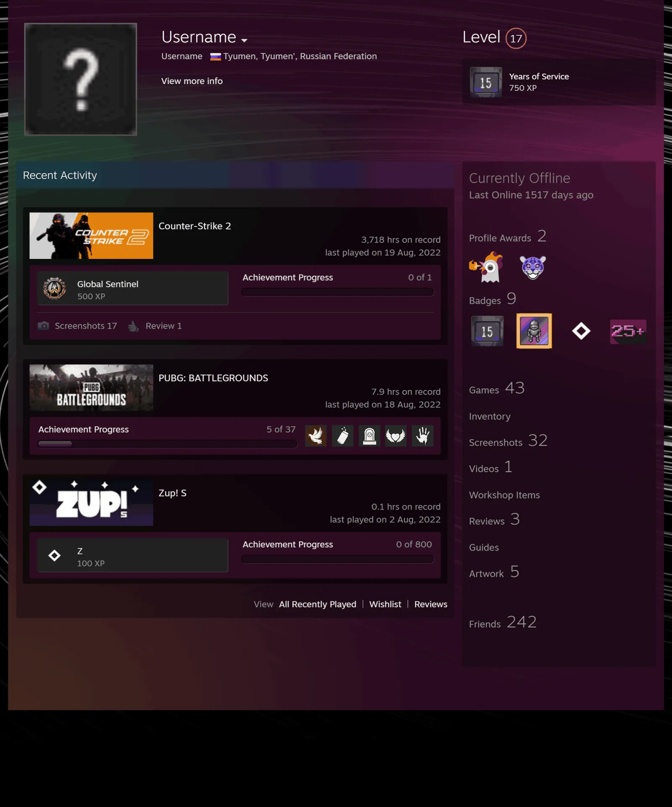Open the 15 years badge in Badges row
This screenshot has width=672, height=807.
[487, 331]
